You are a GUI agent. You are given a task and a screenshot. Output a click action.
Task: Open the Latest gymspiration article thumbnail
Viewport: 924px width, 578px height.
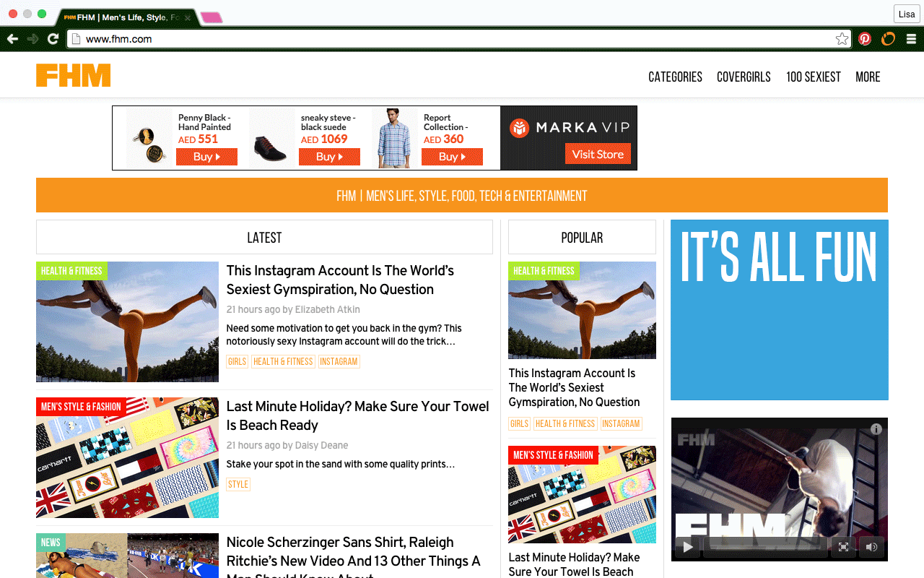click(x=127, y=322)
